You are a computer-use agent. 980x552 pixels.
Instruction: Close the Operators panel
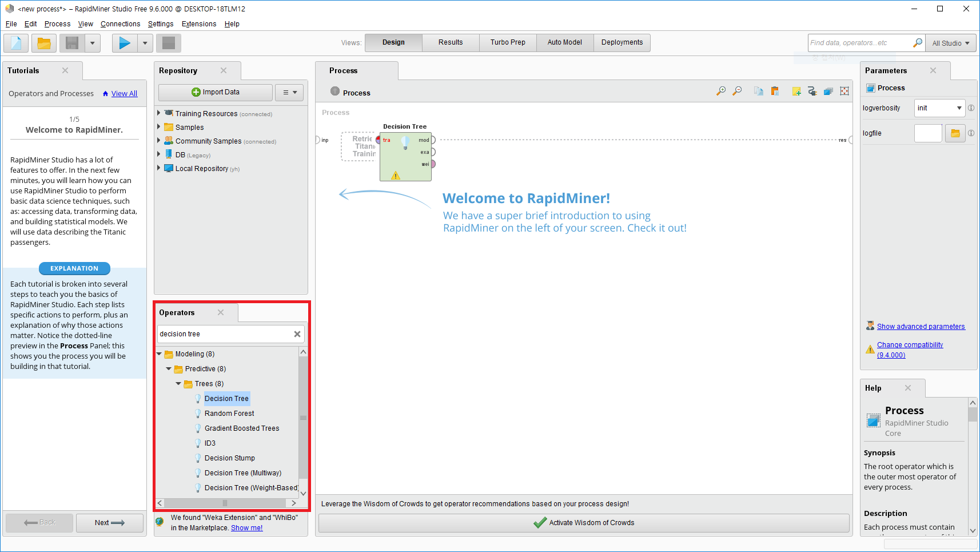coord(221,312)
